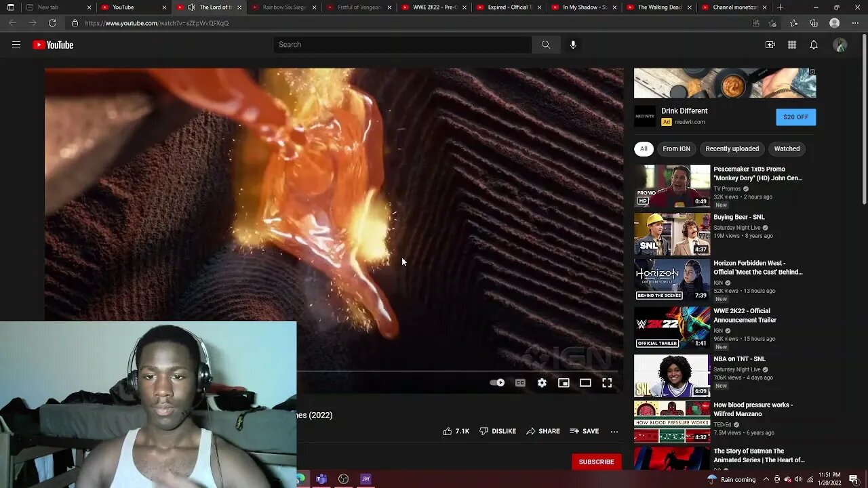Open OBS Studio in the taskbar
This screenshot has height=488, width=868.
[344, 479]
